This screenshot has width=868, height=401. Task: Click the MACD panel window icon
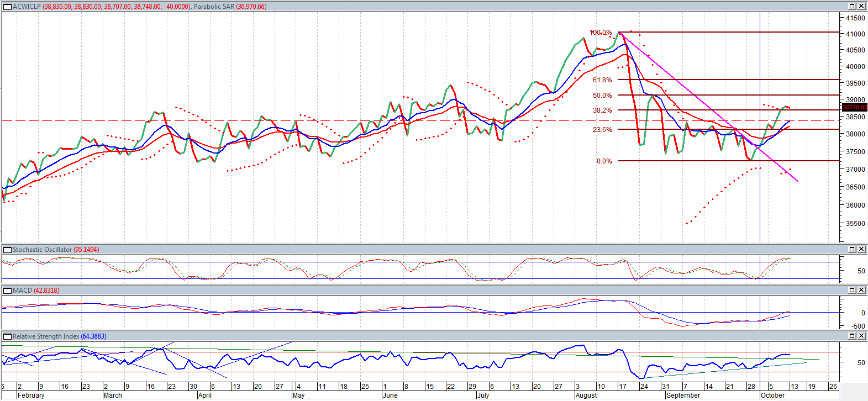(7, 291)
